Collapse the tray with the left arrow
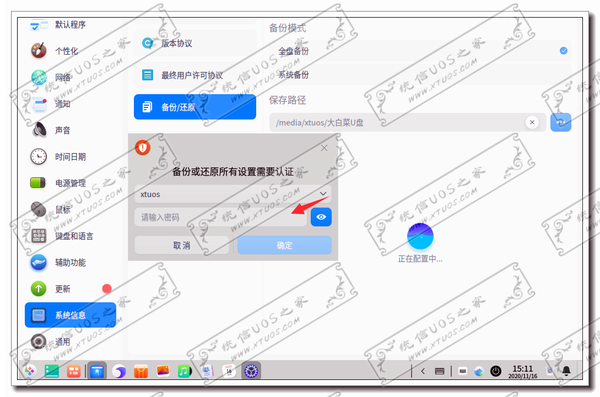 click(423, 371)
